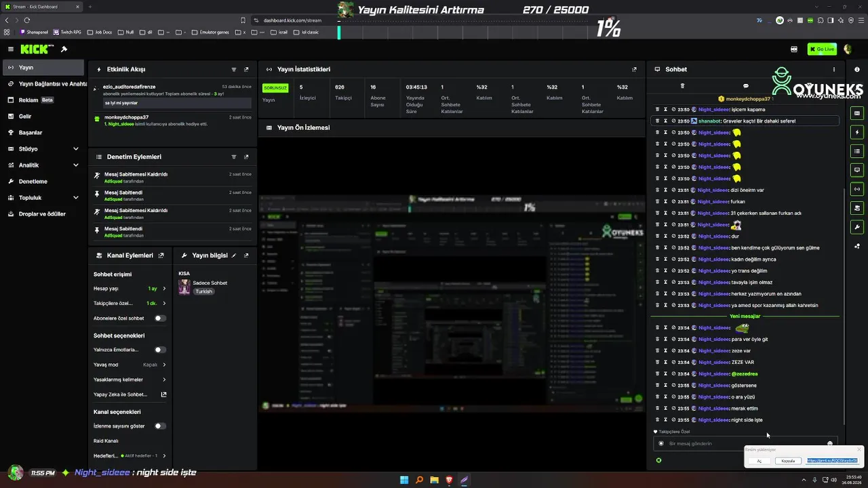
Task: Open Droplar ve ödüller page
Action: tap(43, 214)
